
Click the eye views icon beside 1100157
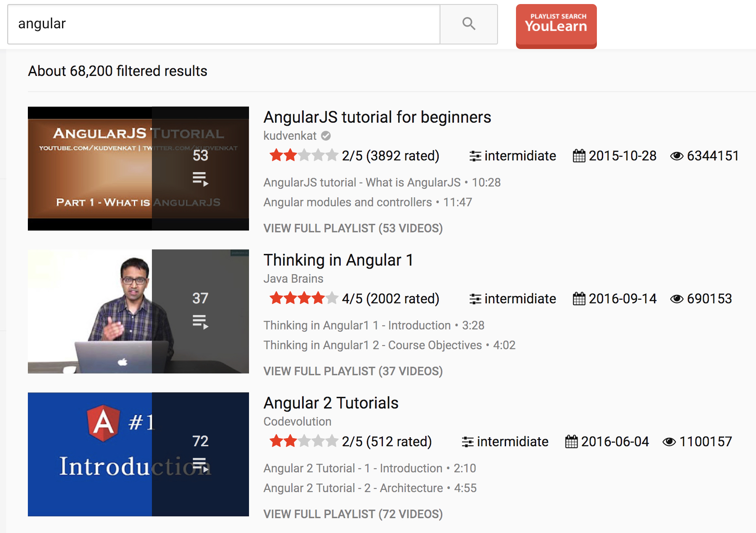click(x=669, y=442)
